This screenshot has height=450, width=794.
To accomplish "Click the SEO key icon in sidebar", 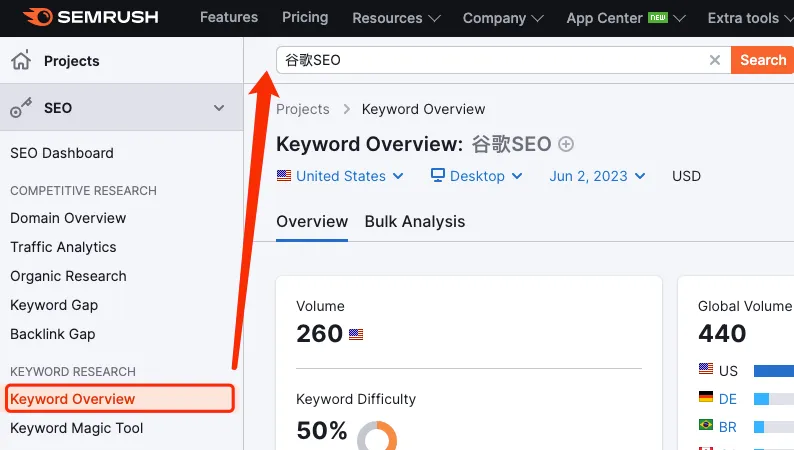I will 21,107.
